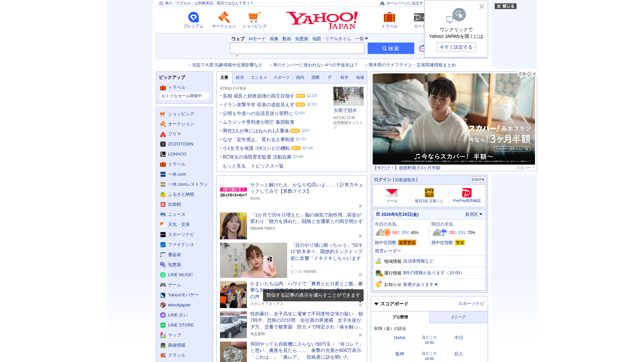Select the リアルタイム search tab

[338, 39]
